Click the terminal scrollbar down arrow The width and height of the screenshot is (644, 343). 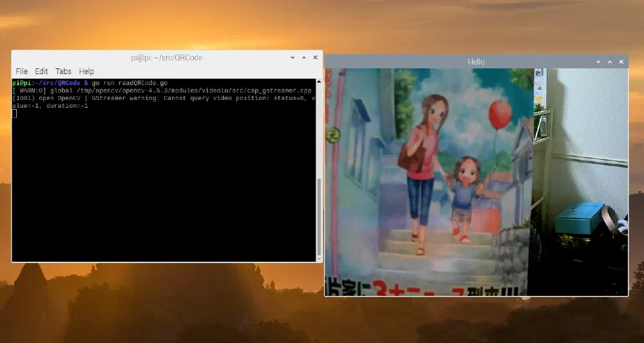point(319,259)
